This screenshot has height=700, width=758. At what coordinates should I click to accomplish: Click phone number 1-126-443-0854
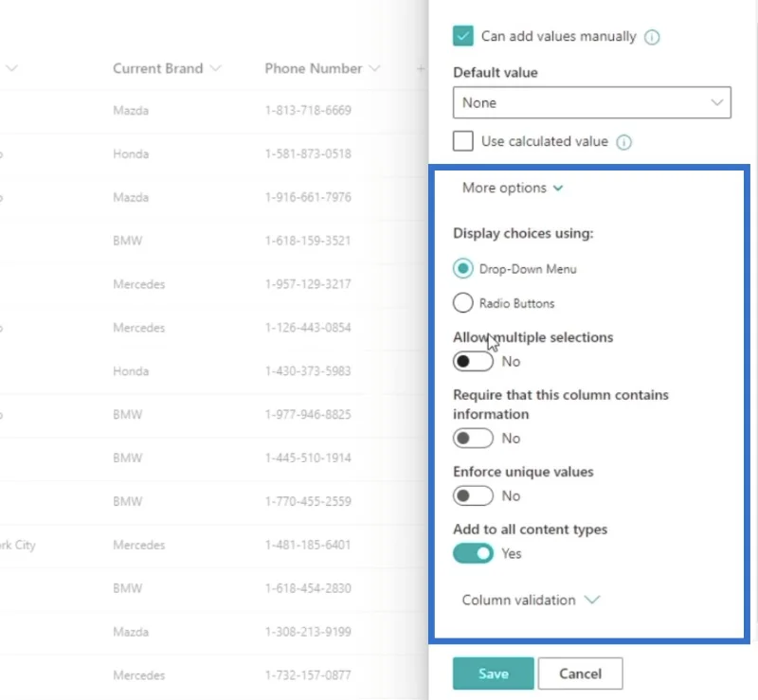pyautogui.click(x=308, y=328)
